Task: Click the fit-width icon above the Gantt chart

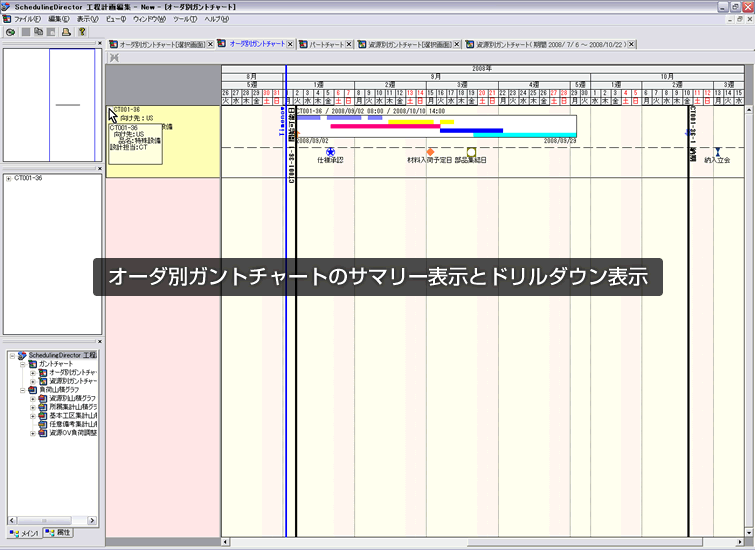Action: point(114,58)
